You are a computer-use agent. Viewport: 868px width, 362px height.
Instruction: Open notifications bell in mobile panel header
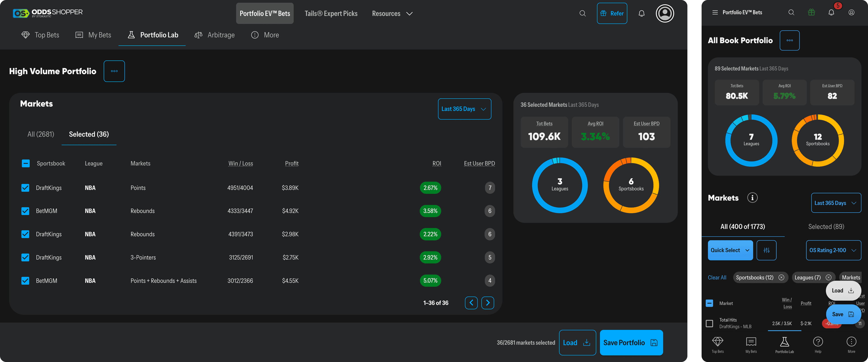[831, 12]
